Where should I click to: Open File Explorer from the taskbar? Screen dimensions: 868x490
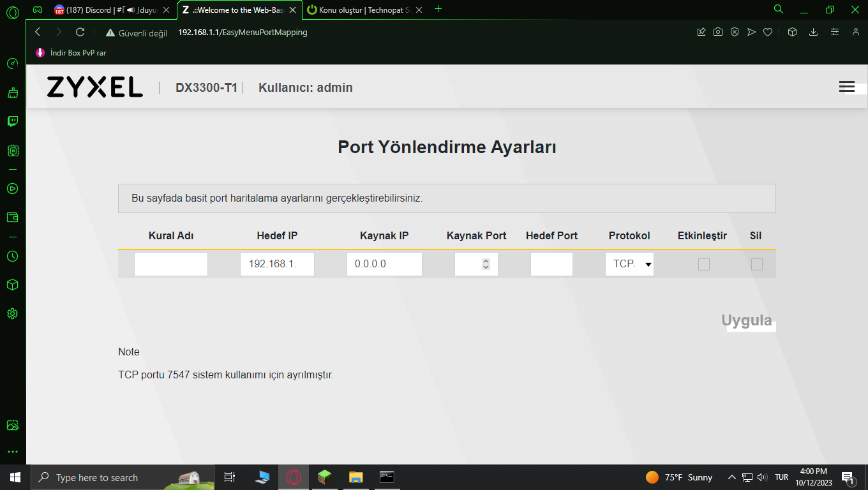[x=355, y=477]
